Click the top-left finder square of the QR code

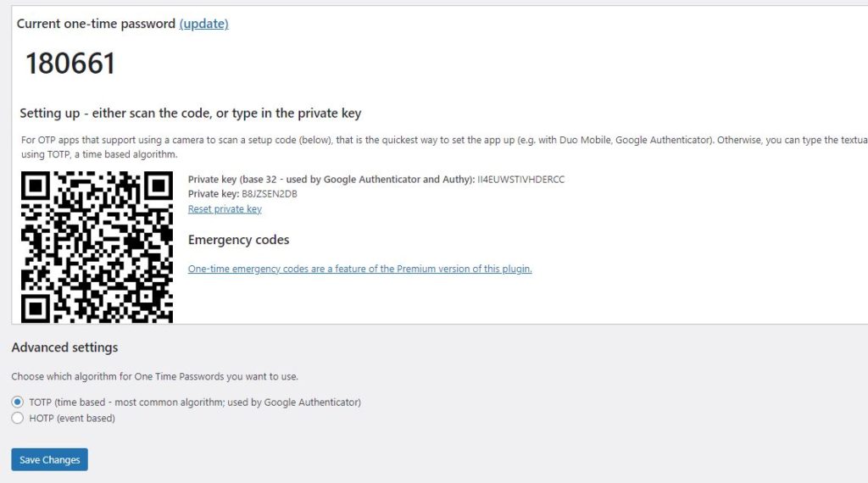(x=36, y=186)
